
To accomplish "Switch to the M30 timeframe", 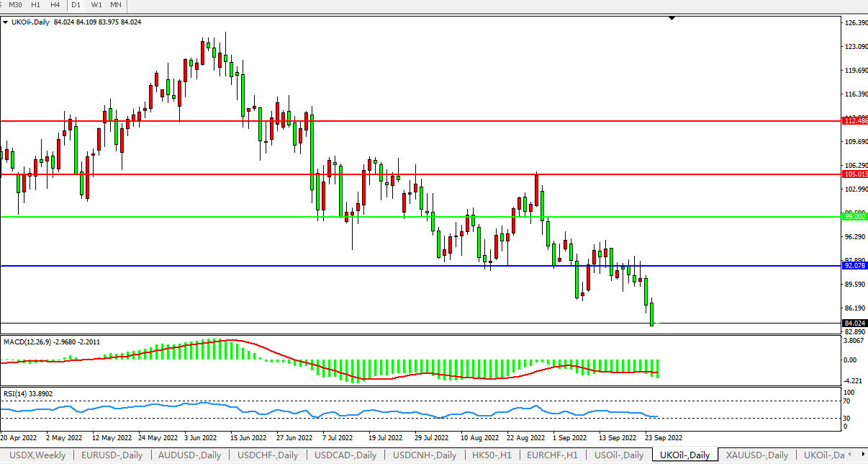I will click(x=15, y=5).
